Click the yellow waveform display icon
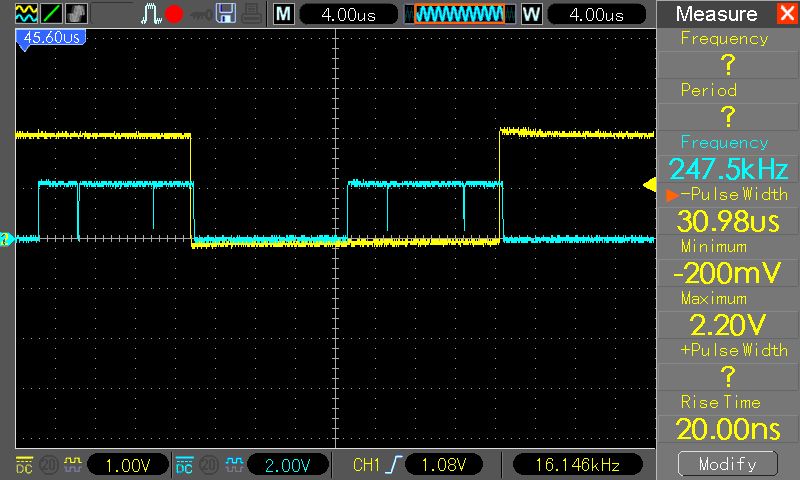Screen dimensions: 800x480 (27, 14)
